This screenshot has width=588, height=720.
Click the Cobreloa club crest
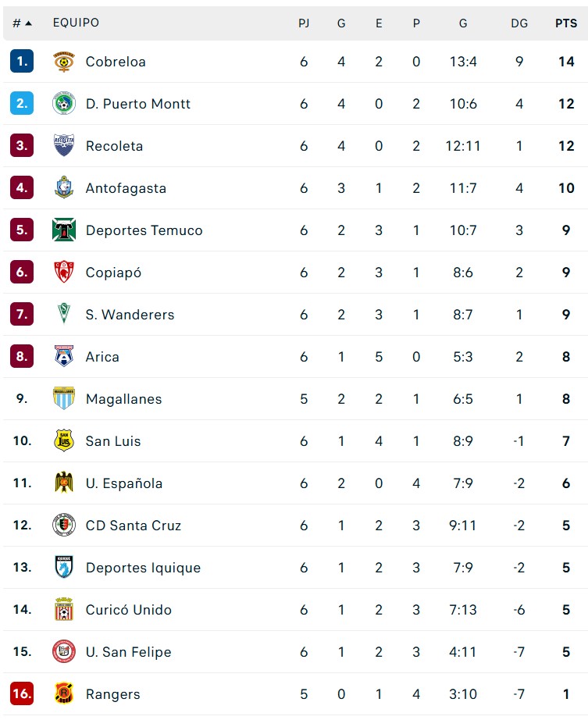[62, 61]
